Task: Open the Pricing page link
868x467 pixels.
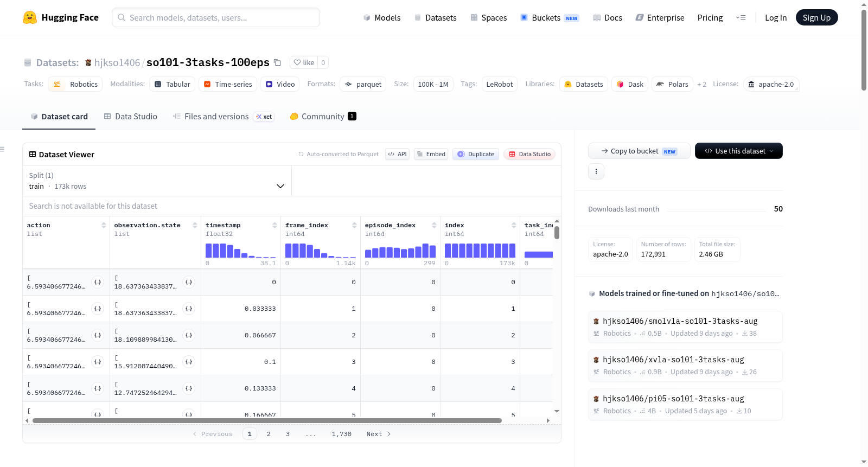Action: point(710,17)
